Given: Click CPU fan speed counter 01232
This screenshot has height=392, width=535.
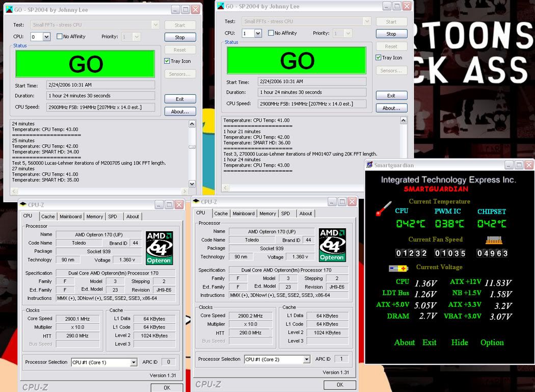Looking at the screenshot, I should [x=411, y=253].
